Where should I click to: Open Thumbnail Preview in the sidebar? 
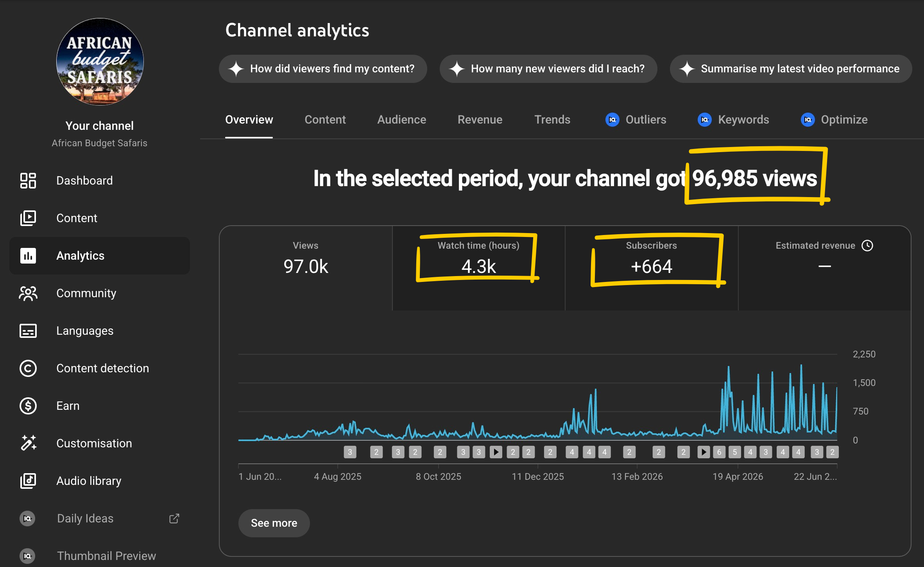pyautogui.click(x=100, y=556)
